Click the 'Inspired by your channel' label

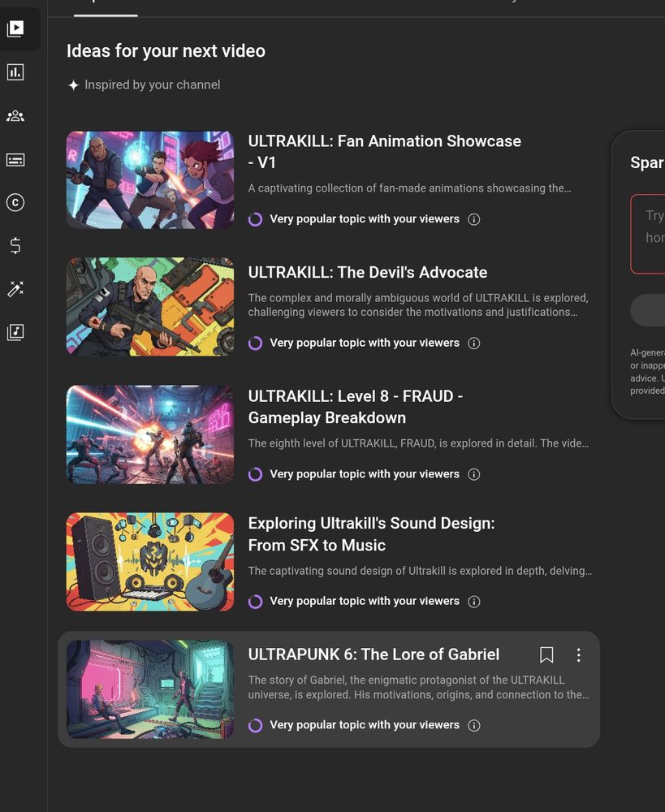[x=153, y=85]
